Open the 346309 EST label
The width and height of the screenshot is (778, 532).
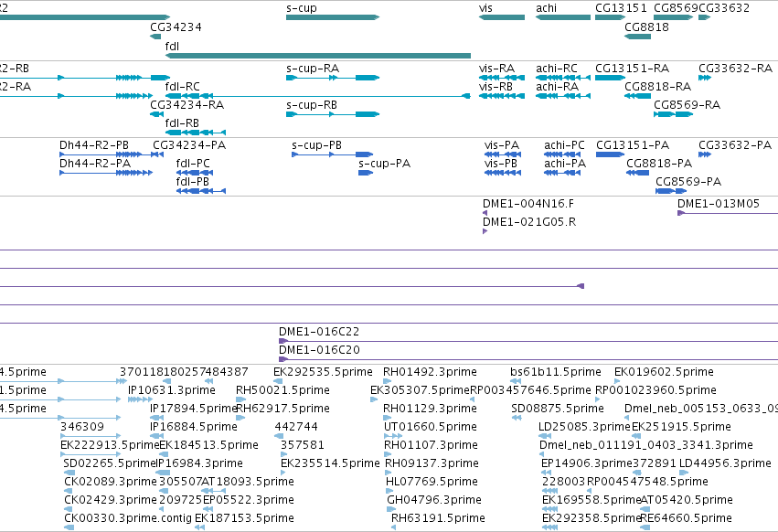point(82,427)
